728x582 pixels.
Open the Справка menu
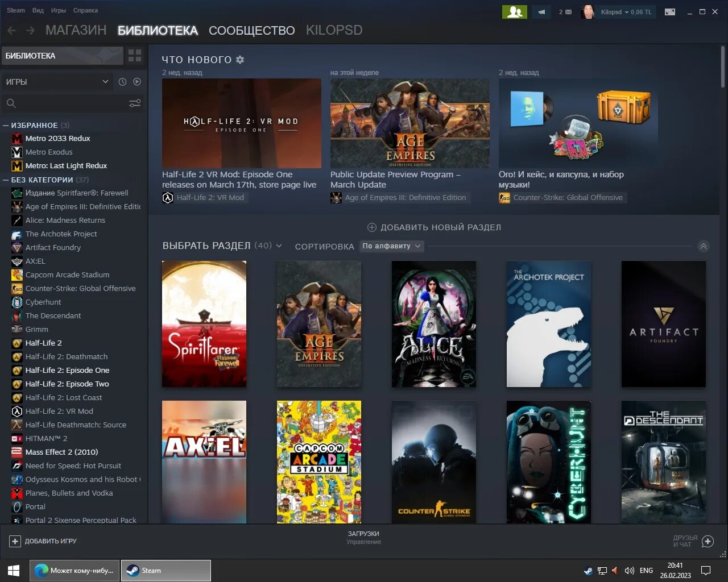(x=85, y=10)
